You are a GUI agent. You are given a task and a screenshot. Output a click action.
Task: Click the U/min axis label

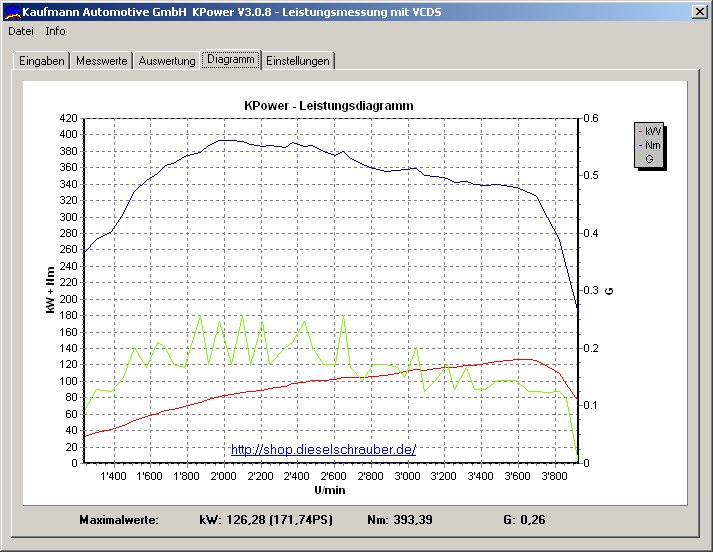[330, 490]
